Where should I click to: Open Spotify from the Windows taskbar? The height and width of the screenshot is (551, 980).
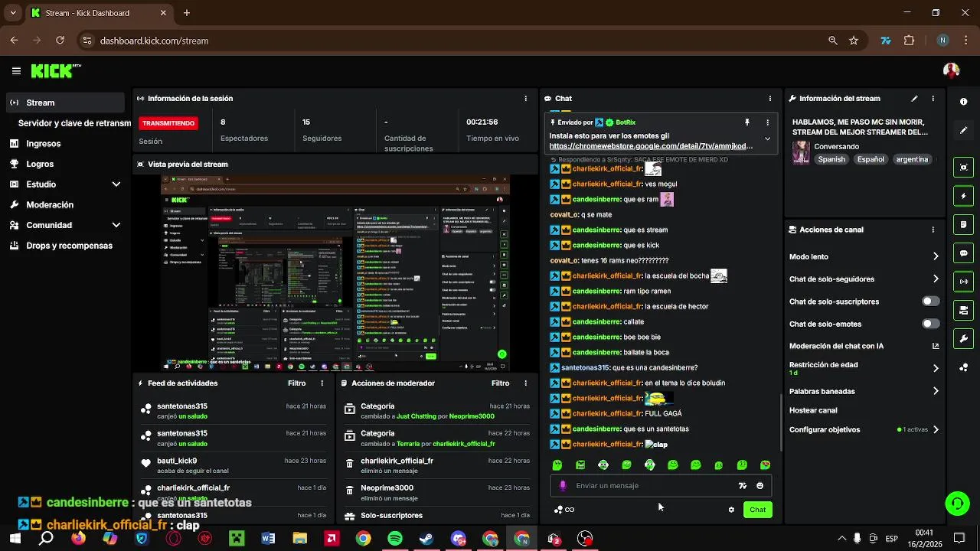click(x=395, y=539)
